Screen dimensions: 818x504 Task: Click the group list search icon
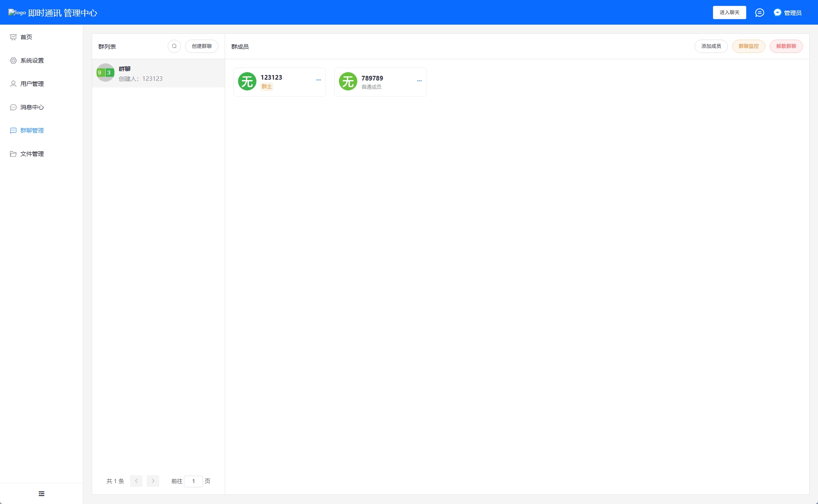(174, 46)
